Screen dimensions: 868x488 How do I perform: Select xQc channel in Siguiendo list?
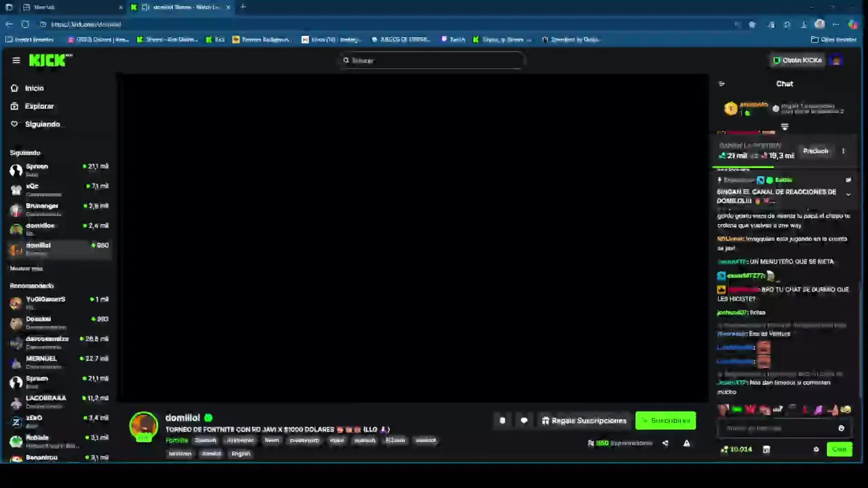click(x=60, y=189)
